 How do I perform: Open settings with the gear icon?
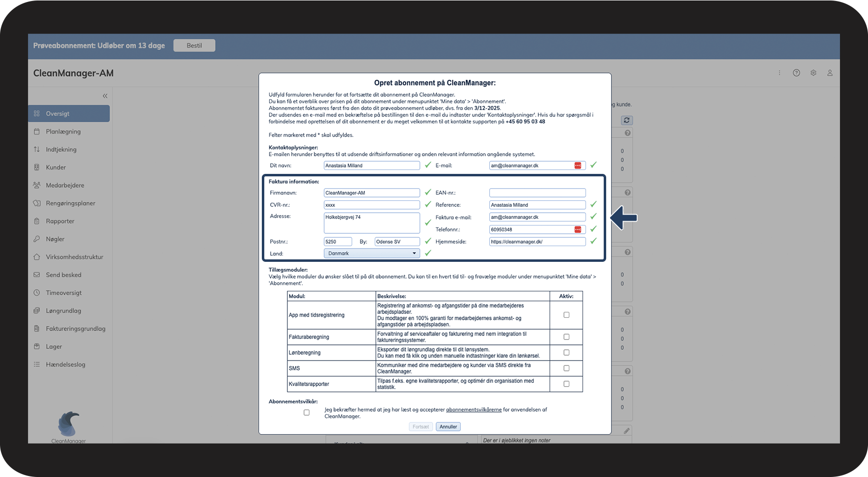click(813, 73)
